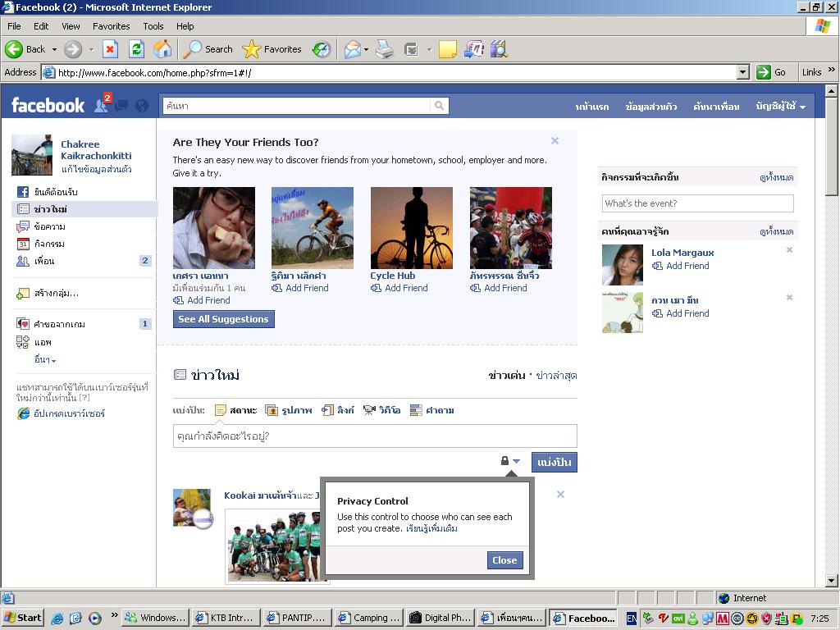Close the Privacy Control popup

(504, 560)
